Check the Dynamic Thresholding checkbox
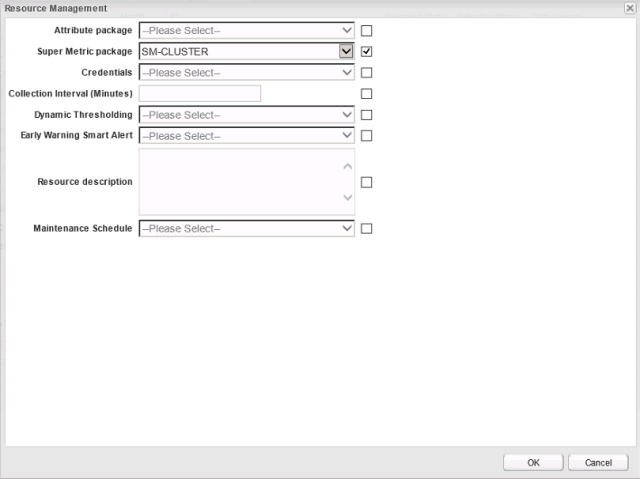The image size is (640, 479). [x=366, y=114]
